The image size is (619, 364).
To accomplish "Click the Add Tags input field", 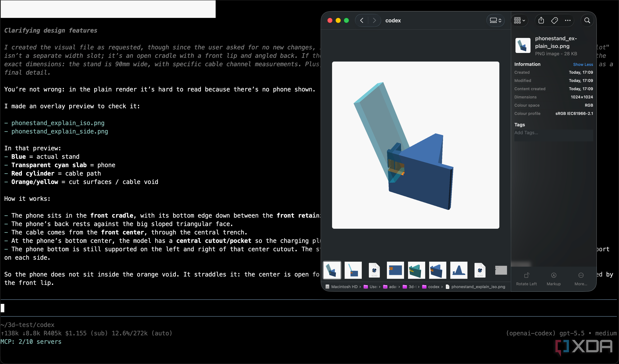I will pyautogui.click(x=553, y=135).
